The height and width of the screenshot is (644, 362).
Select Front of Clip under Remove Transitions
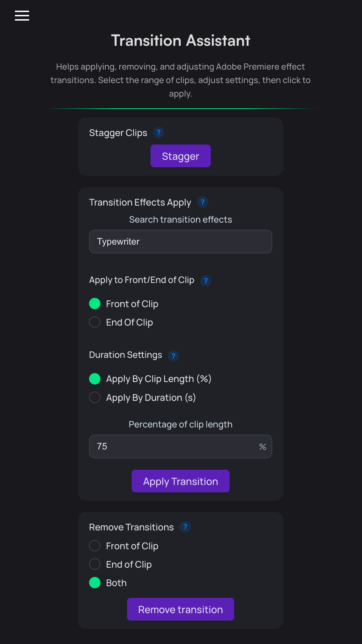click(x=95, y=546)
